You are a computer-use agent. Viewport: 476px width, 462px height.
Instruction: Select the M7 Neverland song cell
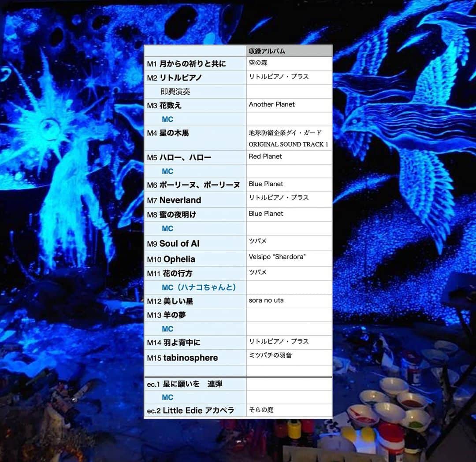point(195,200)
